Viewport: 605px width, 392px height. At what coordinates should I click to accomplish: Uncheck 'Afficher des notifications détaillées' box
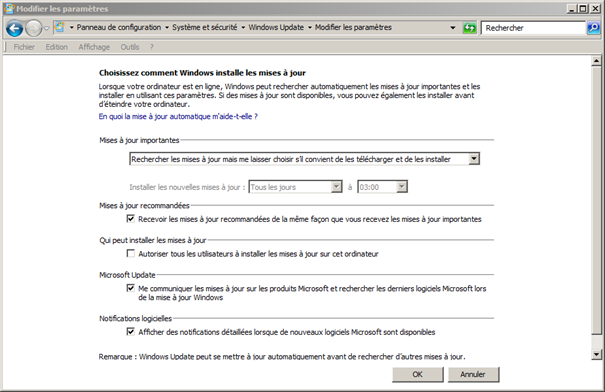(131, 332)
